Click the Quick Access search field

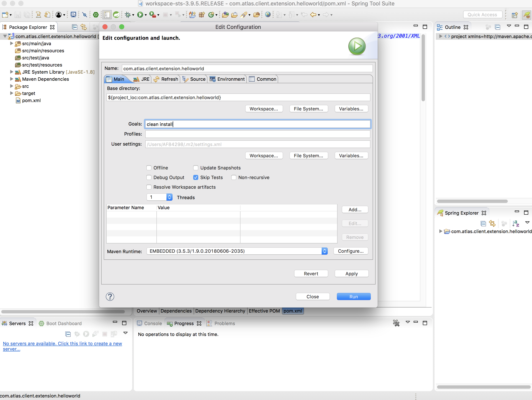(482, 15)
